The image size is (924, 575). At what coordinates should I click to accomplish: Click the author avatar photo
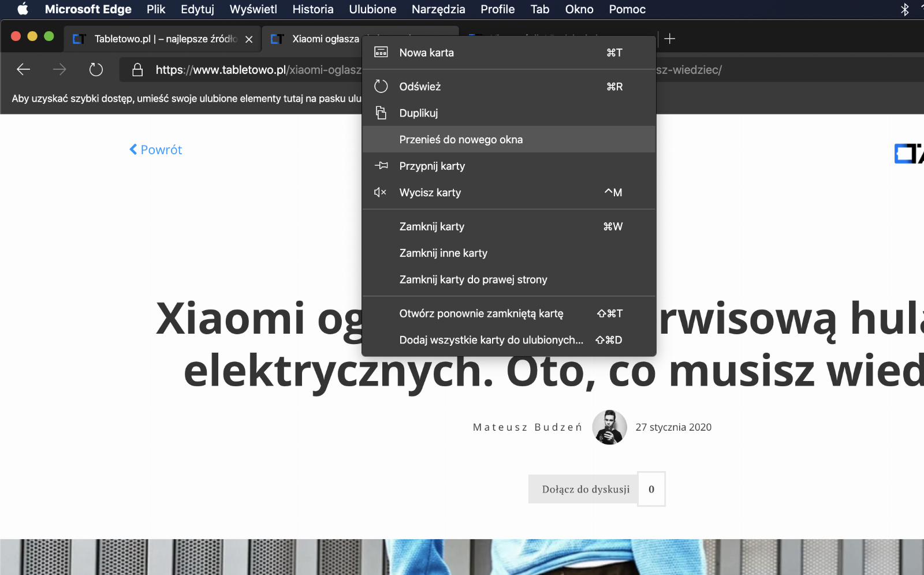[x=609, y=427]
